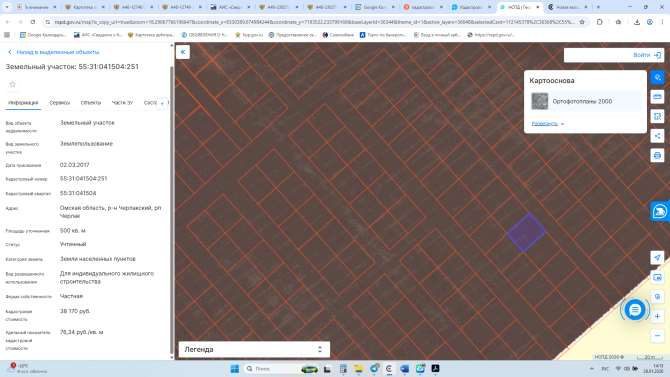Reload the page with browser refresh
The width and height of the screenshot is (670, 377).
click(x=33, y=22)
